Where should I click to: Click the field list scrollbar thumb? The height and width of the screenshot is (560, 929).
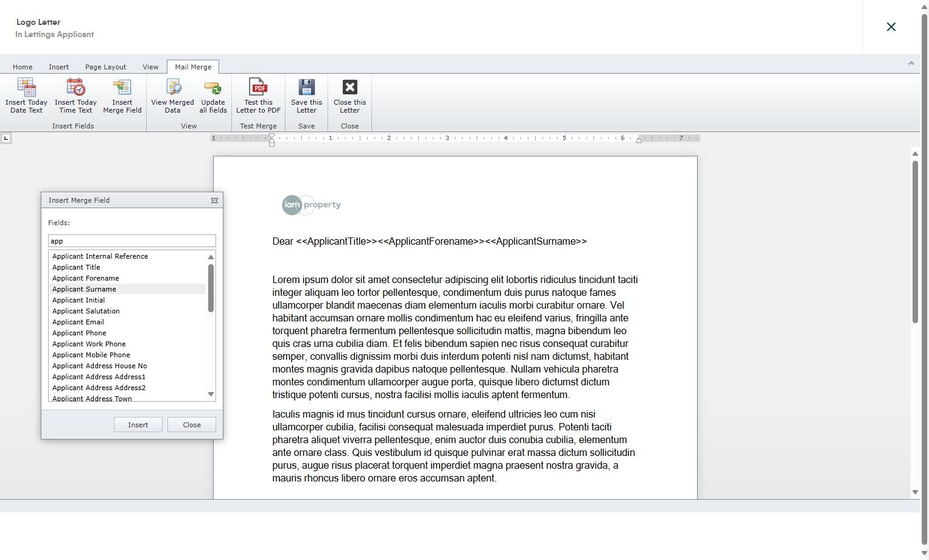[211, 288]
